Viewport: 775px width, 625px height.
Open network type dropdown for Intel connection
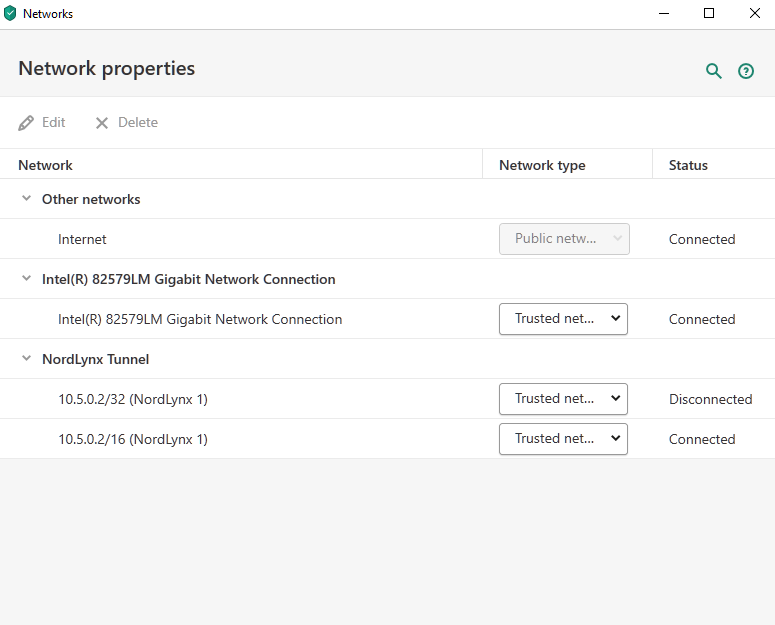pyautogui.click(x=563, y=319)
